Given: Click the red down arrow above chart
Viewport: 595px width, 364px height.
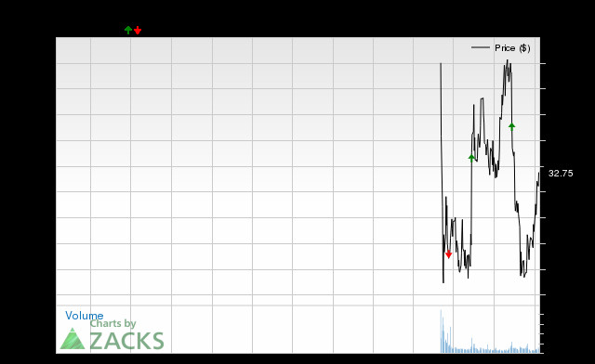Looking at the screenshot, I should (x=138, y=31).
